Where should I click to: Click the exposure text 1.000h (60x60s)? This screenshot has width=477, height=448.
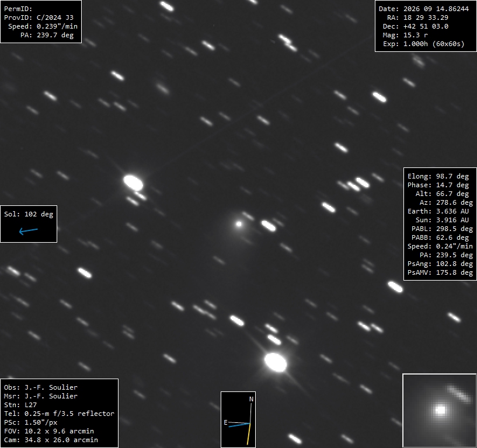click(x=434, y=44)
